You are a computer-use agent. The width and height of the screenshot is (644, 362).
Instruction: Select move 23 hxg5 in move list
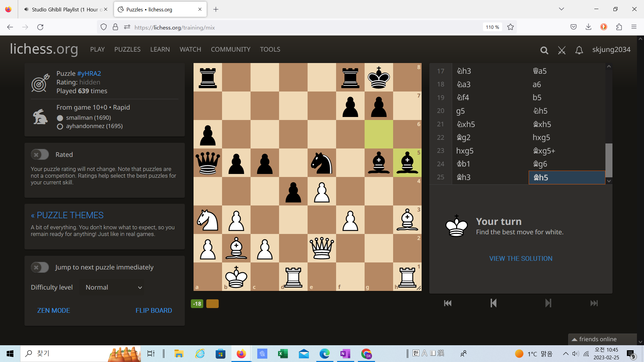pyautogui.click(x=490, y=151)
